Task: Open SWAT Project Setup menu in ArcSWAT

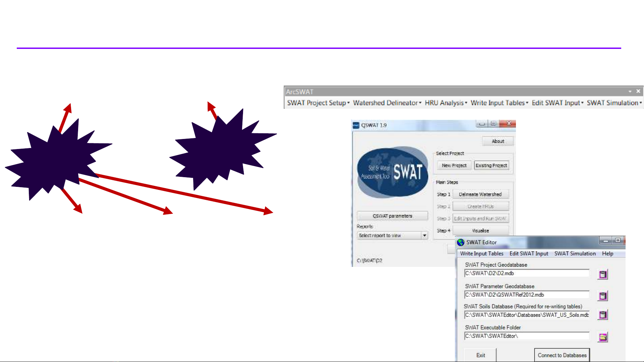Action: coord(318,103)
